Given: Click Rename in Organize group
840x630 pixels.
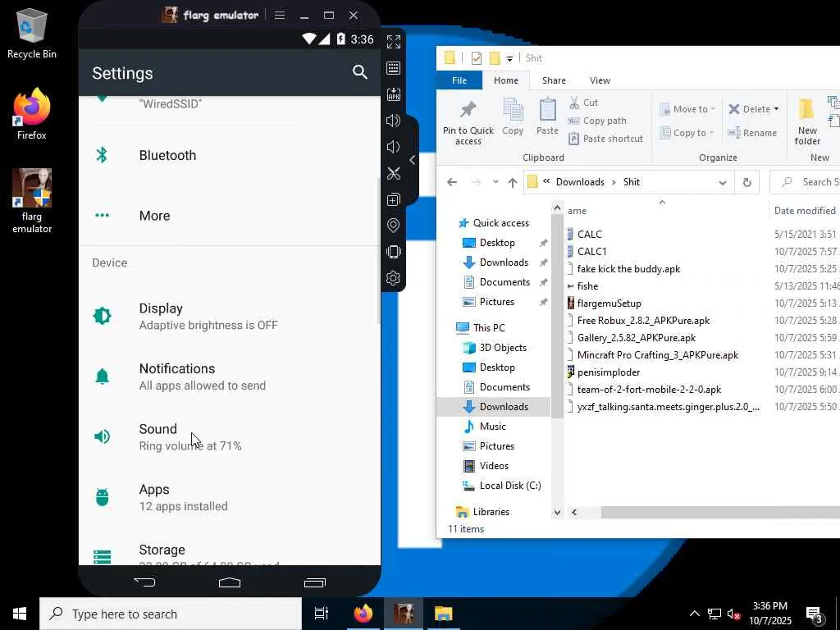Looking at the screenshot, I should [752, 133].
